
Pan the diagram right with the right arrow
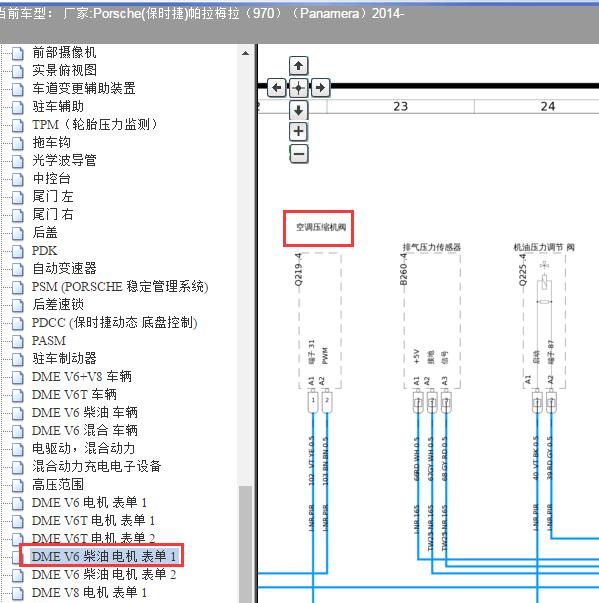coord(320,88)
